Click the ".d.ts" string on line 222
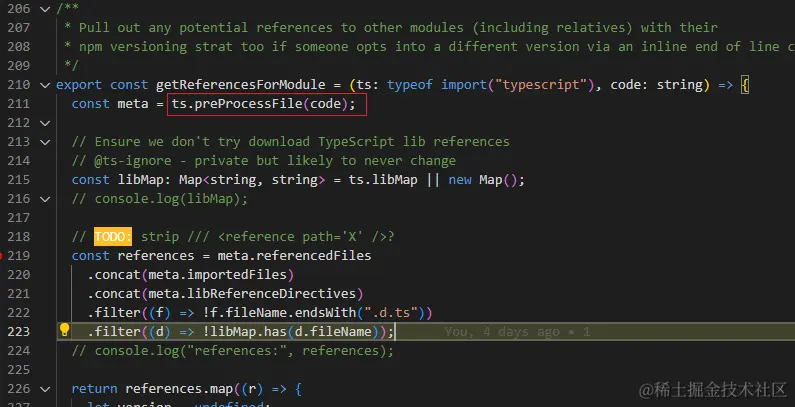Screen dimensions: 795x407 [x=390, y=313]
